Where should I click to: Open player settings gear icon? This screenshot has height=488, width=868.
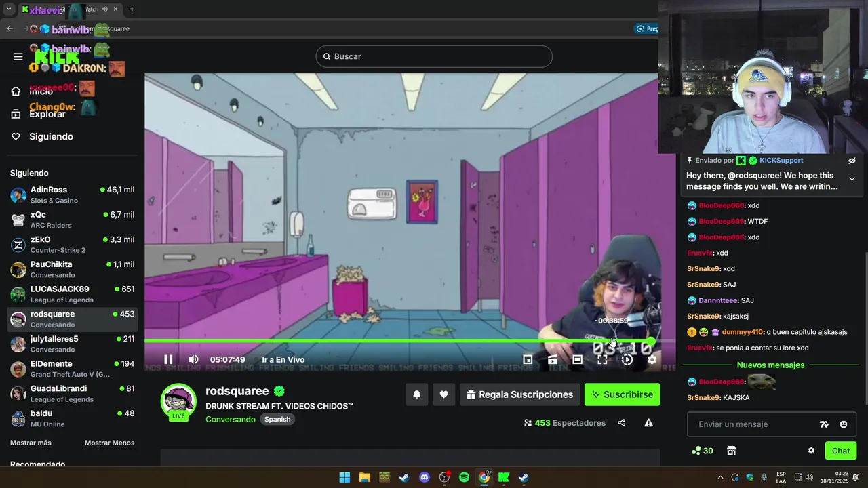652,359
